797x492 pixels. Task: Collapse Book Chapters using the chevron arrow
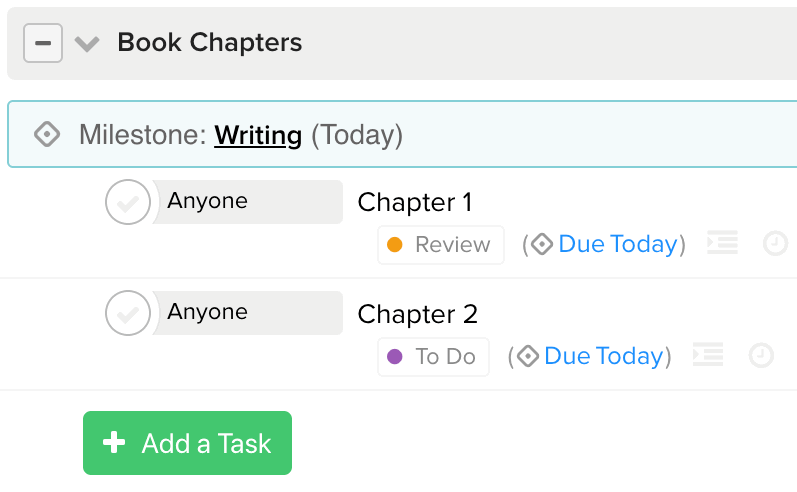click(87, 44)
